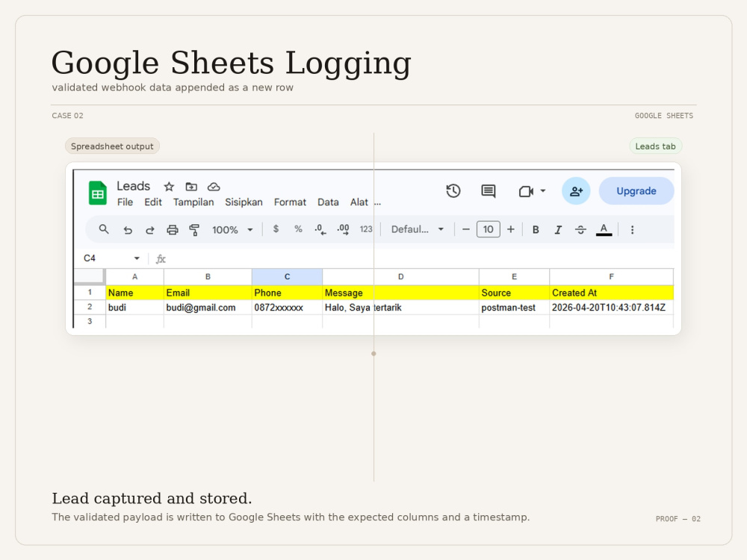The width and height of the screenshot is (747, 560).
Task: Select column E header
Action: pyautogui.click(x=514, y=277)
